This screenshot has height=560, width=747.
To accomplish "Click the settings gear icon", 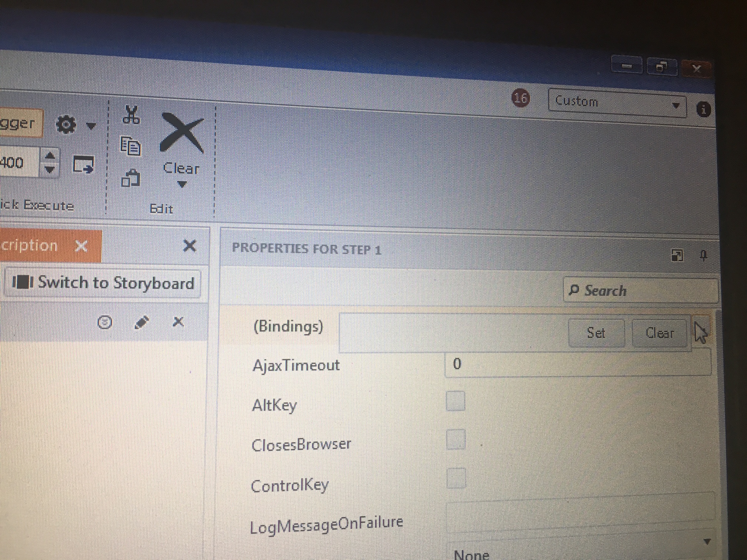I will (x=66, y=124).
